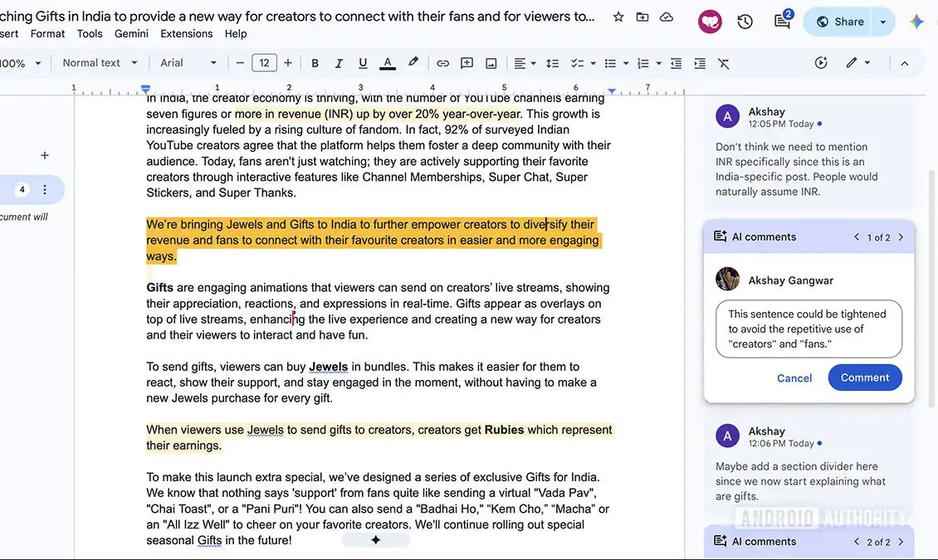Toggle bold formatting

(315, 63)
